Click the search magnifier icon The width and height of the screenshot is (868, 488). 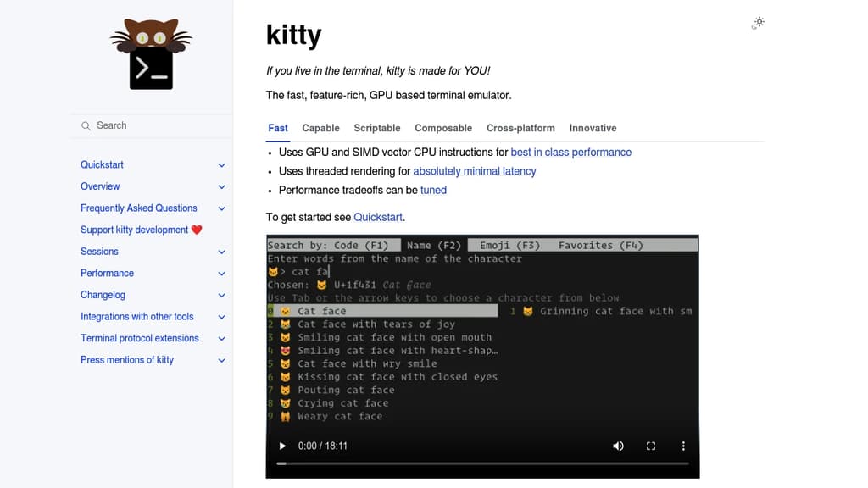pyautogui.click(x=86, y=125)
